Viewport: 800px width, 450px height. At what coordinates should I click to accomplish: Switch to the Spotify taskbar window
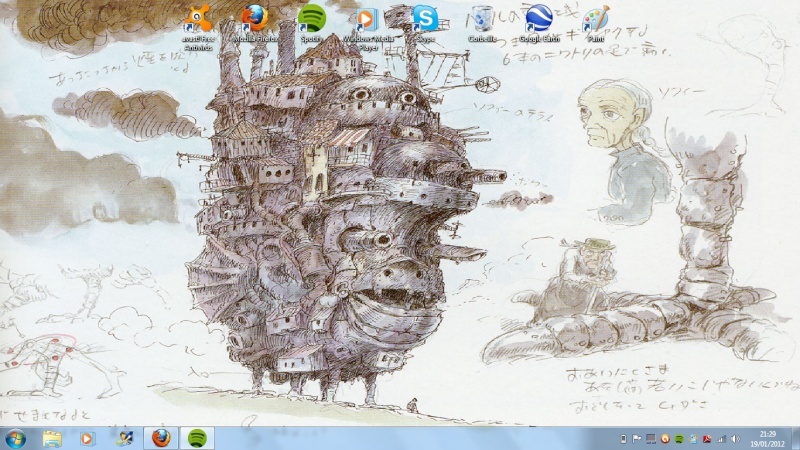click(197, 438)
